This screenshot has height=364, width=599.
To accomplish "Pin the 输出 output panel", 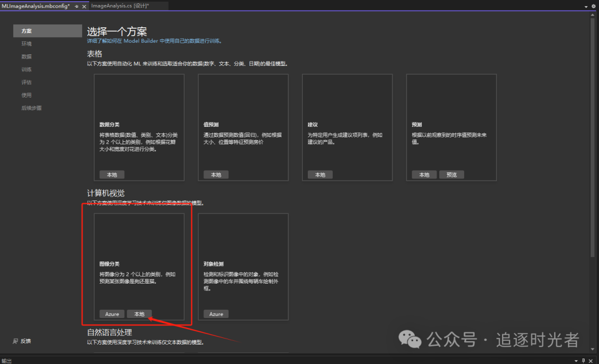I will pos(583,360).
